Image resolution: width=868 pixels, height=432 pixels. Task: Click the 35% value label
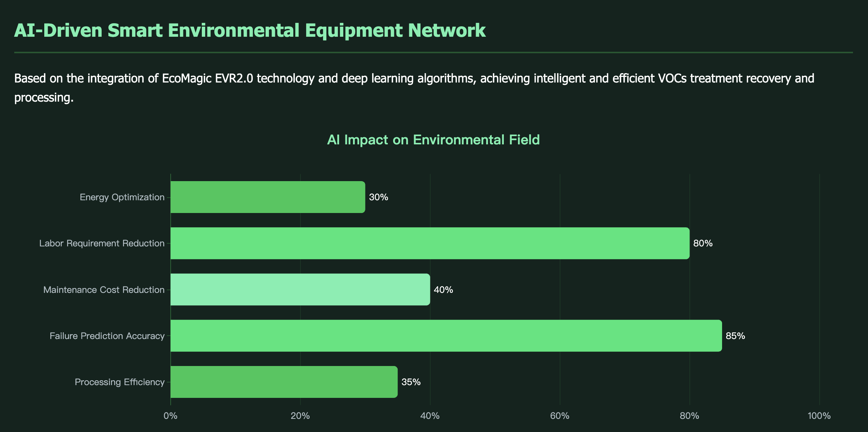(x=411, y=382)
